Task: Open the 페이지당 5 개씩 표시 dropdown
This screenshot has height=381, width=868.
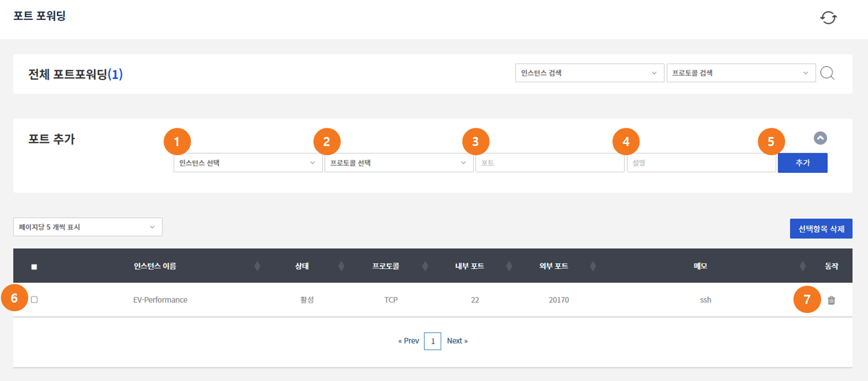Action: pyautogui.click(x=88, y=227)
